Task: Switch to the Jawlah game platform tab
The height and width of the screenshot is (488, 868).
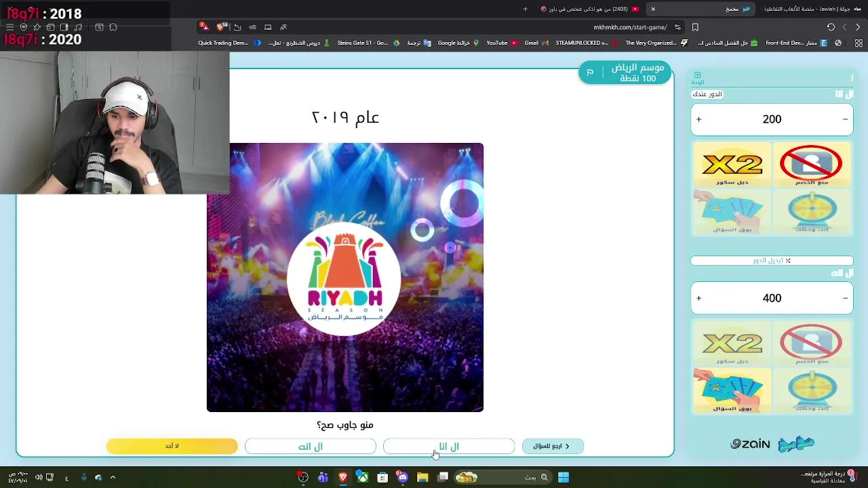Action: click(x=812, y=9)
